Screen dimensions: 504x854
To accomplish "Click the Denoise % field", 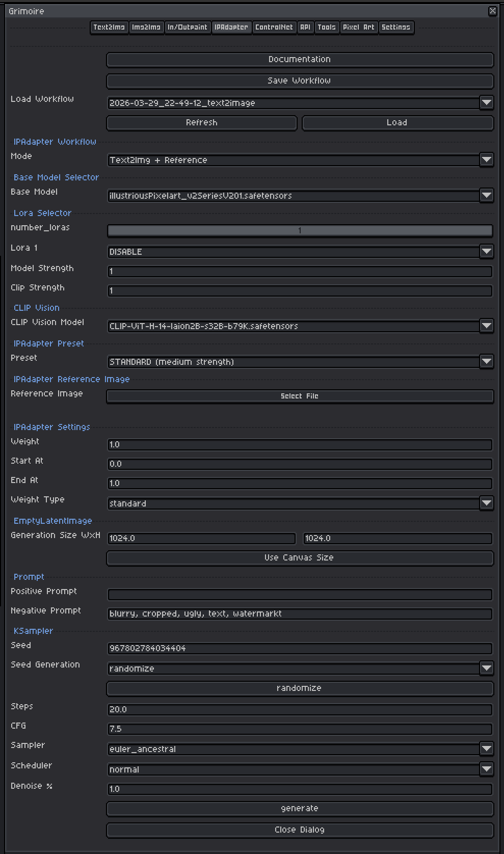I will pos(300,789).
